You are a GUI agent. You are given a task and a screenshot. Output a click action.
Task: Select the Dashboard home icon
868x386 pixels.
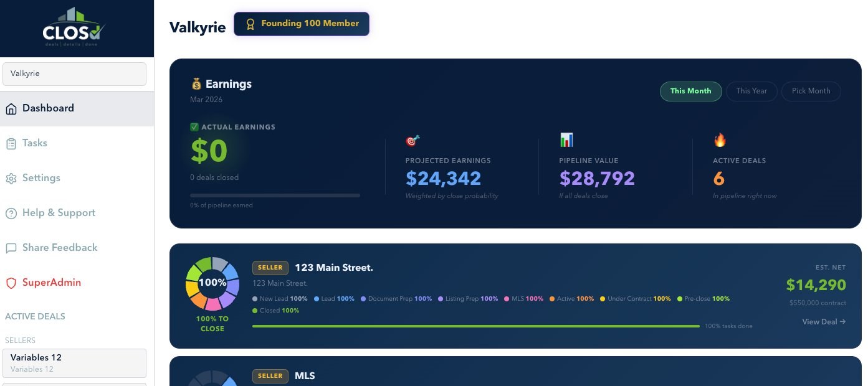11,108
